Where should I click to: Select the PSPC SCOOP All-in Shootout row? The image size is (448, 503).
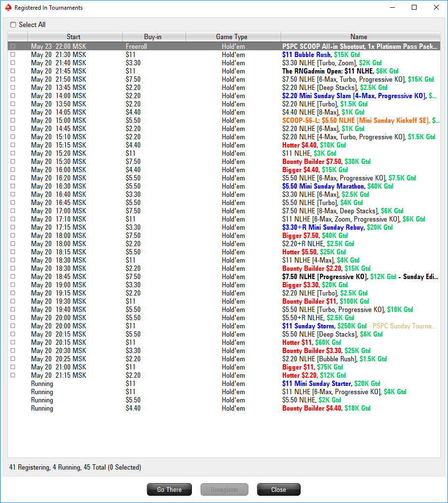tap(224, 46)
